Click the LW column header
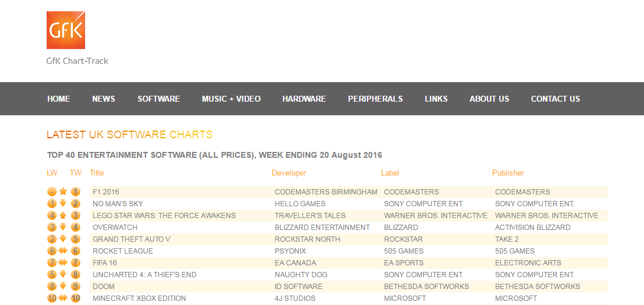Screen dimensions: 644x305 52,173
